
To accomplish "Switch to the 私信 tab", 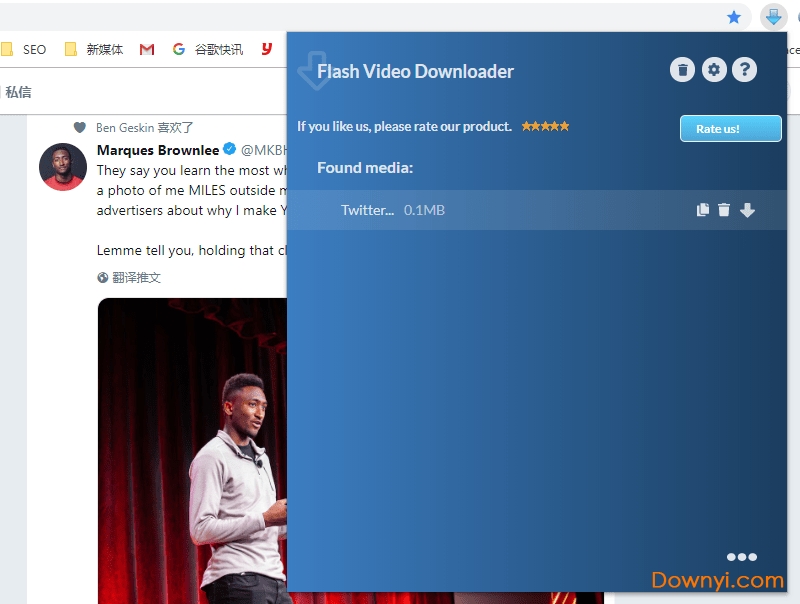I will pos(22,92).
